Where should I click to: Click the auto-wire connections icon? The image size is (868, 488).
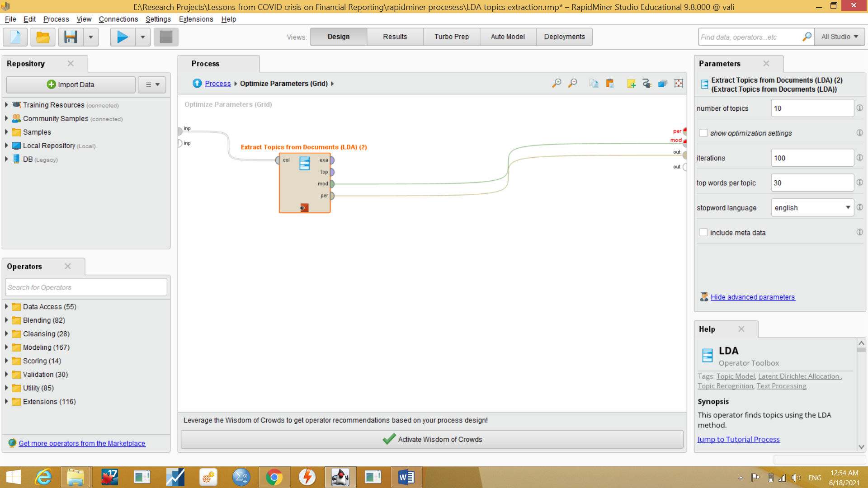[x=647, y=83]
